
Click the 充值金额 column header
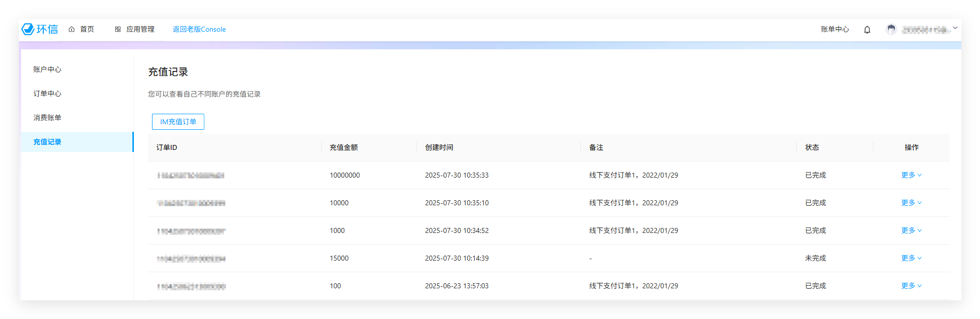[344, 147]
